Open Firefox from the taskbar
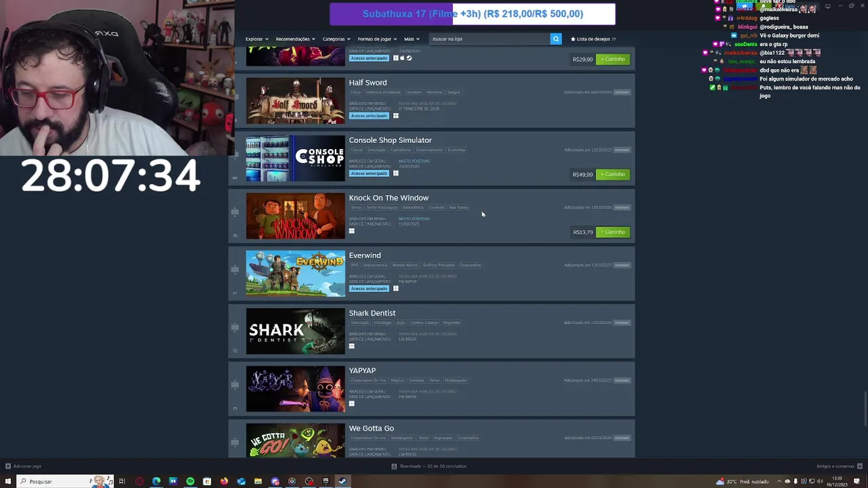This screenshot has height=488, width=868. [x=224, y=481]
